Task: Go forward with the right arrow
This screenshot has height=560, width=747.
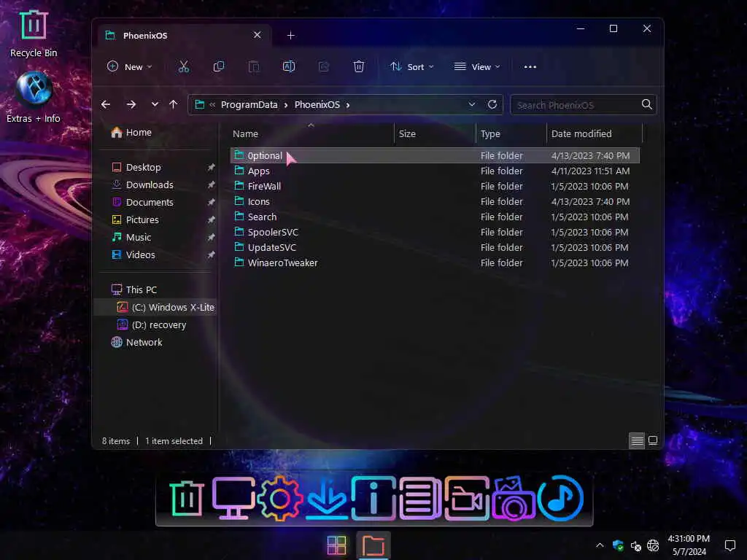Action: tap(131, 104)
